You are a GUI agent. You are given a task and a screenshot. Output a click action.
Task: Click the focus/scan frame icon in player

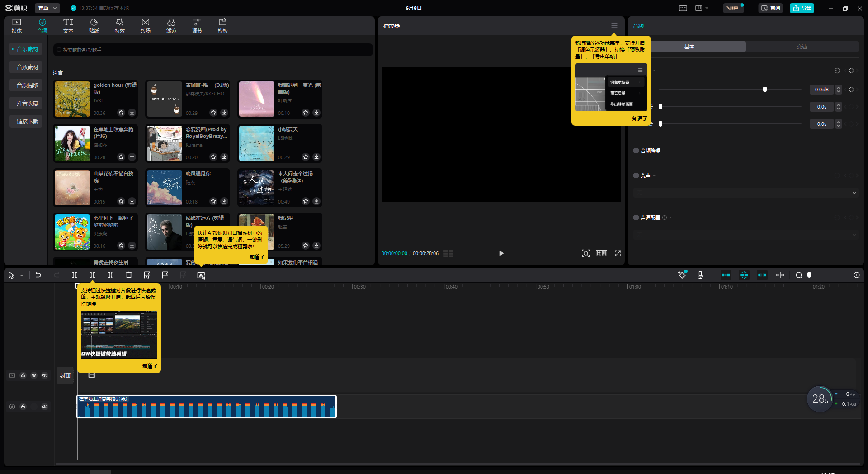tap(586, 253)
